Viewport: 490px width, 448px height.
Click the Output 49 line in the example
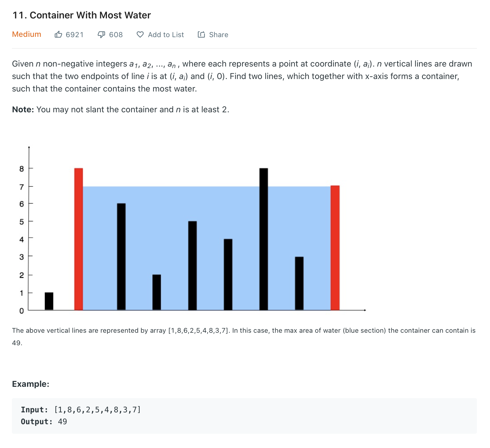(x=44, y=422)
